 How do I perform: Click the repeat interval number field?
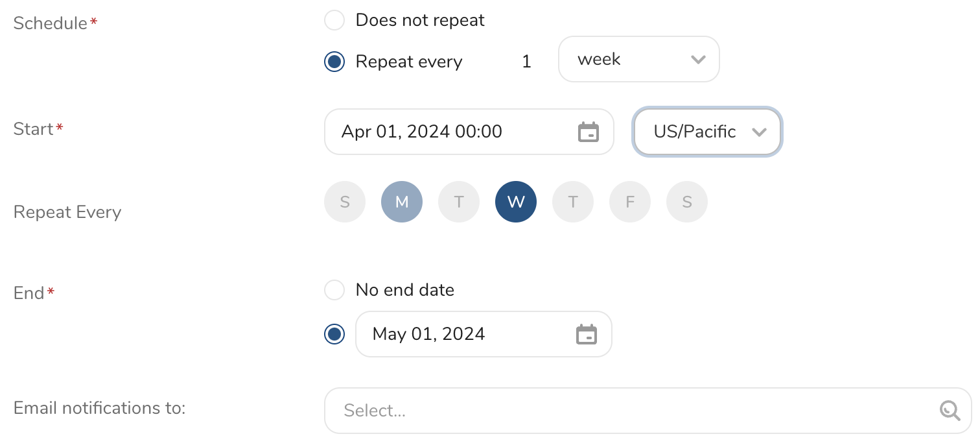526,62
